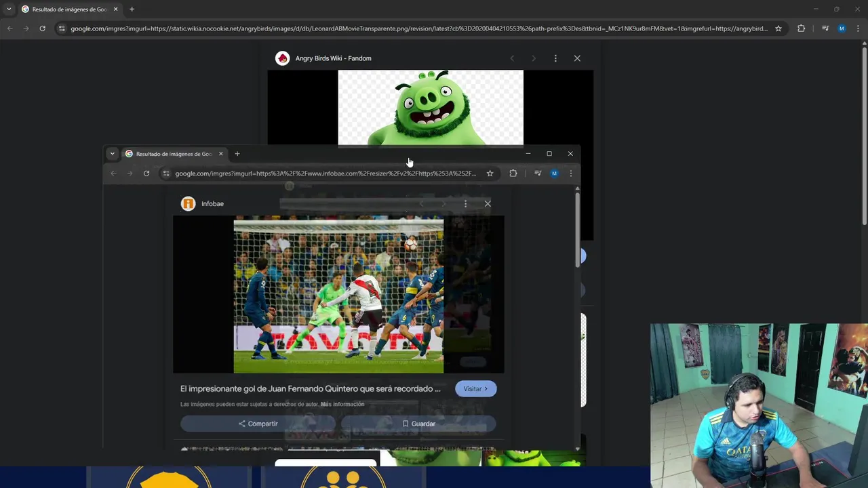Click the green pig Leonard image

click(x=431, y=107)
